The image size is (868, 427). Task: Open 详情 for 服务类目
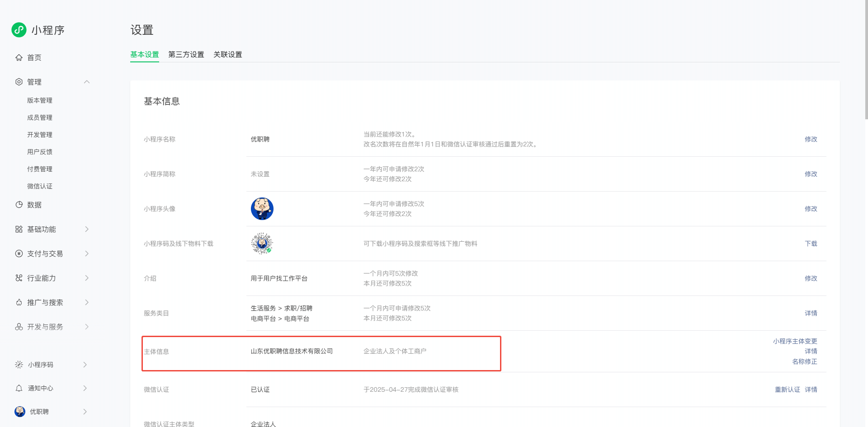(811, 313)
